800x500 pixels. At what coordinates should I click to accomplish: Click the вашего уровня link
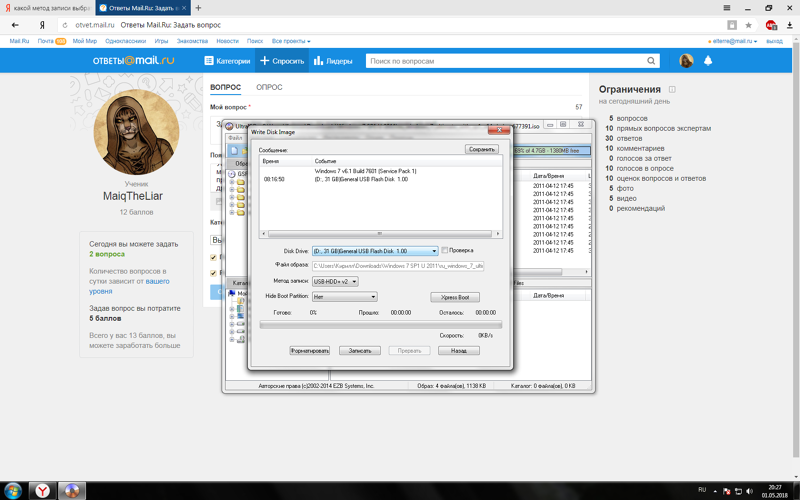[x=129, y=286]
